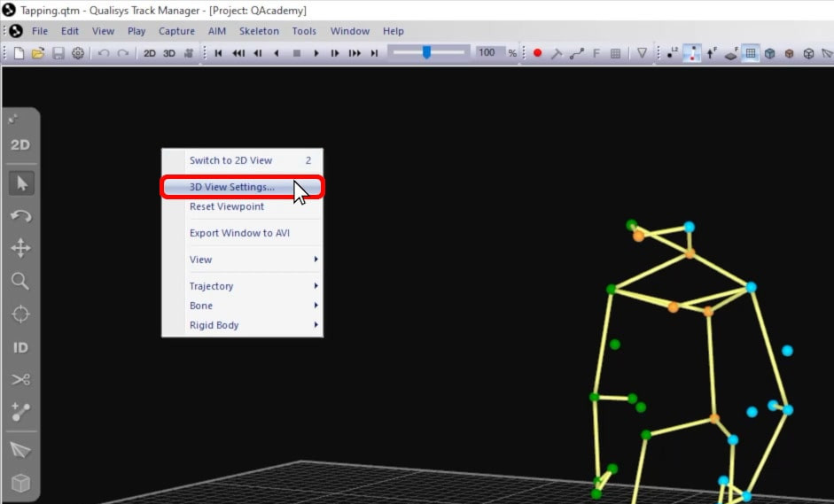Open the Capture menu
834x504 pixels.
pyautogui.click(x=176, y=31)
